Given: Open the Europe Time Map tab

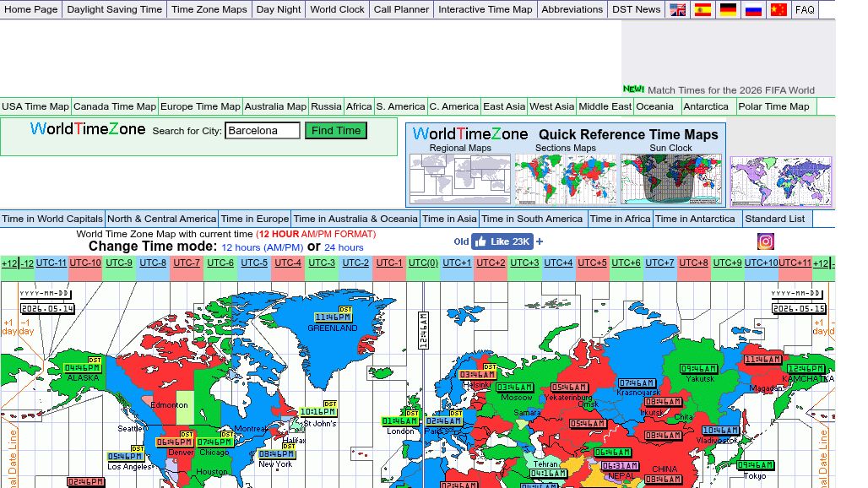Looking at the screenshot, I should click(x=200, y=106).
